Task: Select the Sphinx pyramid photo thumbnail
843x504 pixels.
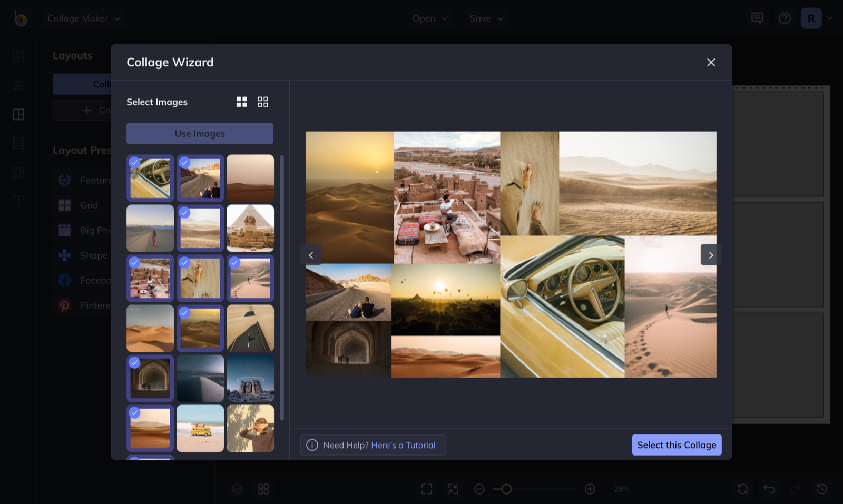Action: 250,228
